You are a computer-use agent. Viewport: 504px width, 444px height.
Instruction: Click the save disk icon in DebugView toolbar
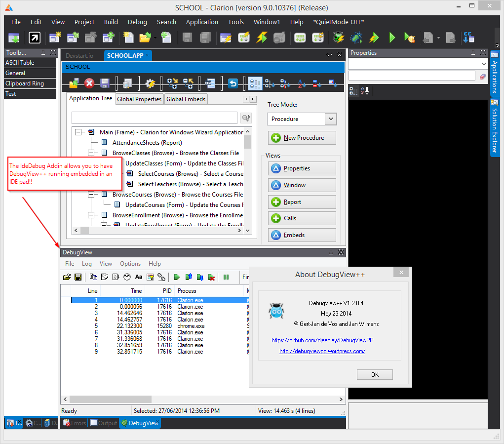(x=78, y=278)
